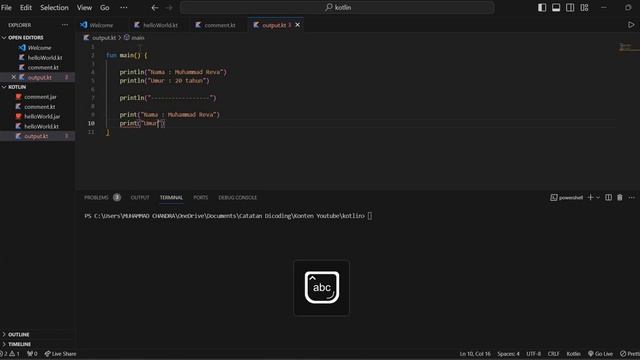This screenshot has width=640, height=360.
Task: Open terminal panel more actions ellipsis
Action: pos(631,198)
